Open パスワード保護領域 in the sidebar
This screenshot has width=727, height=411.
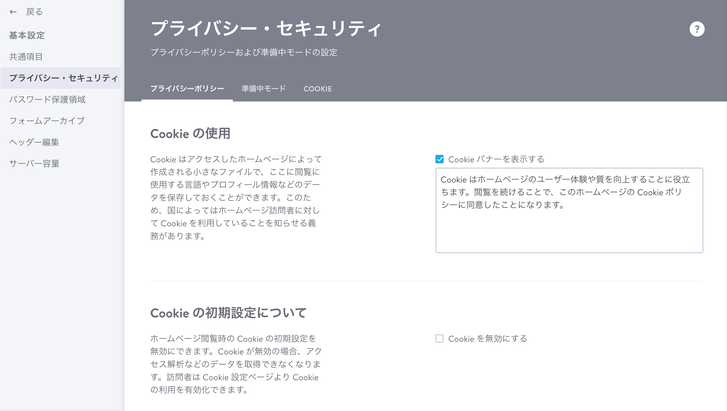pos(47,99)
